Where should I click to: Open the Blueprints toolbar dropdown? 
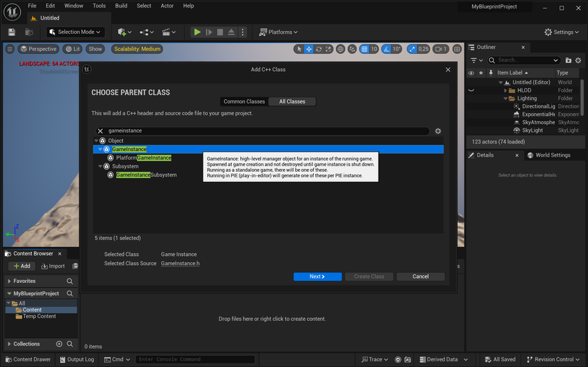click(x=146, y=32)
